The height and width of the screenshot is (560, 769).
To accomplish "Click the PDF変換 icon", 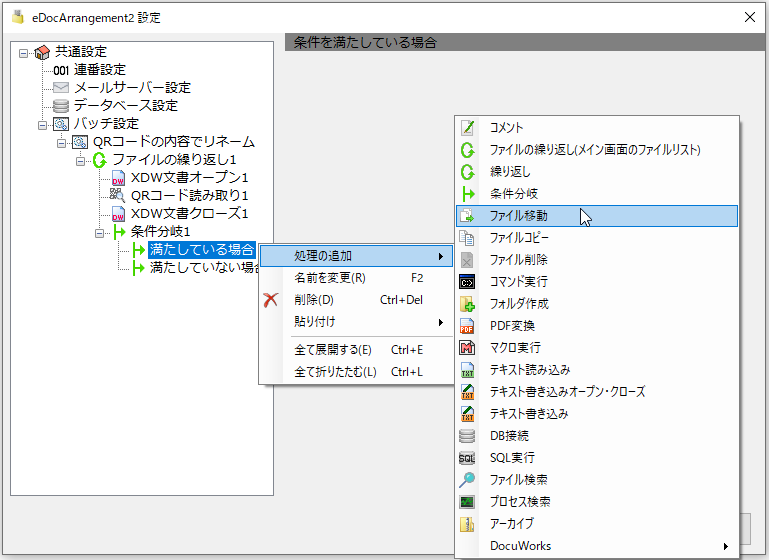I will (x=467, y=326).
